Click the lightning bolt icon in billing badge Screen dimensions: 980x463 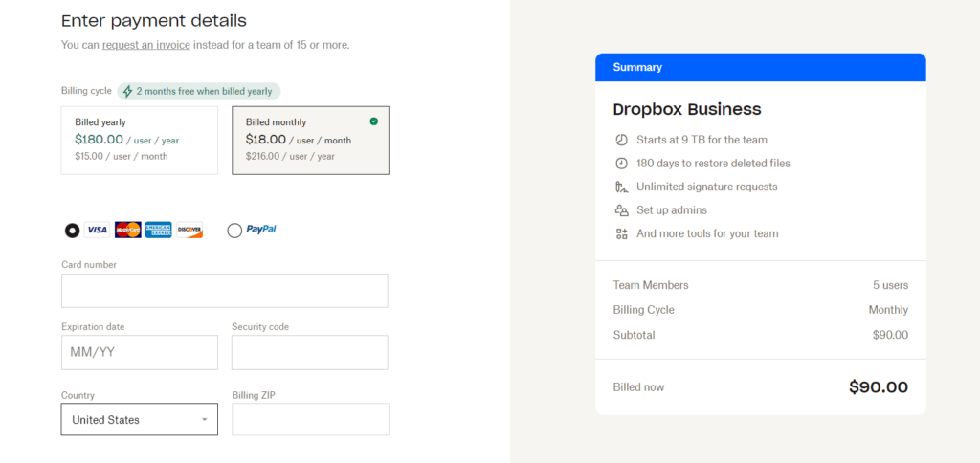(127, 91)
